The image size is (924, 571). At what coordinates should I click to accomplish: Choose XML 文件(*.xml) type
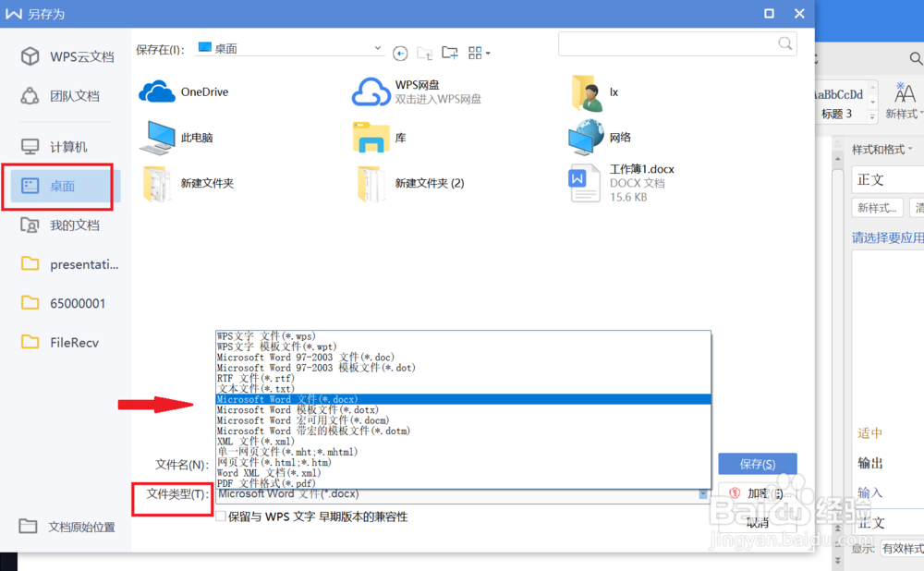point(463,442)
